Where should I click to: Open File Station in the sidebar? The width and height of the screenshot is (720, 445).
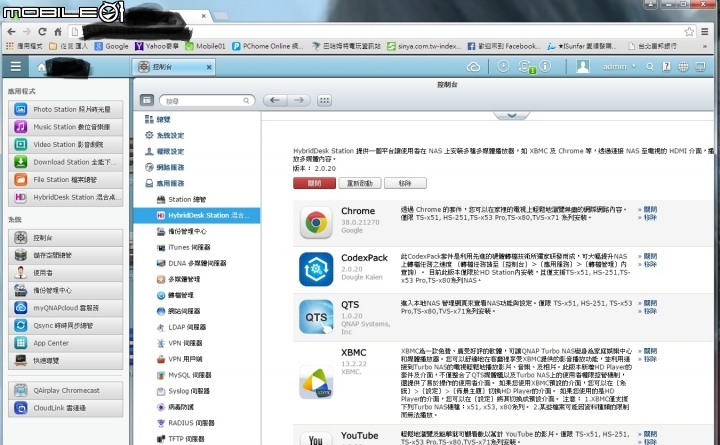(66, 180)
